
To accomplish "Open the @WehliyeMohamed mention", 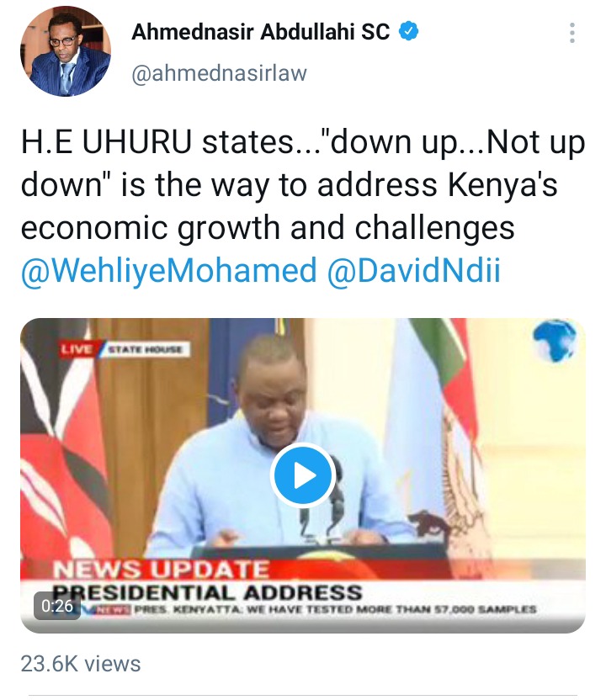I will [169, 271].
